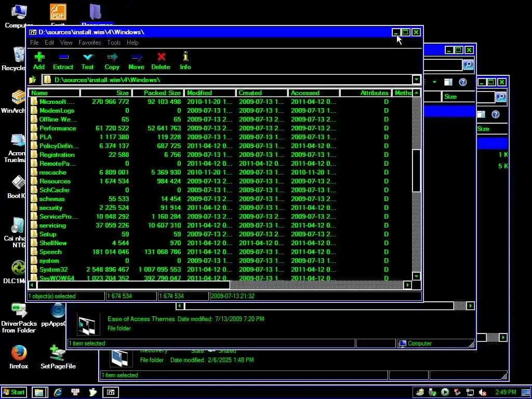Click the Move toolbar button
Image resolution: width=532 pixels, height=399 pixels.
point(137,61)
